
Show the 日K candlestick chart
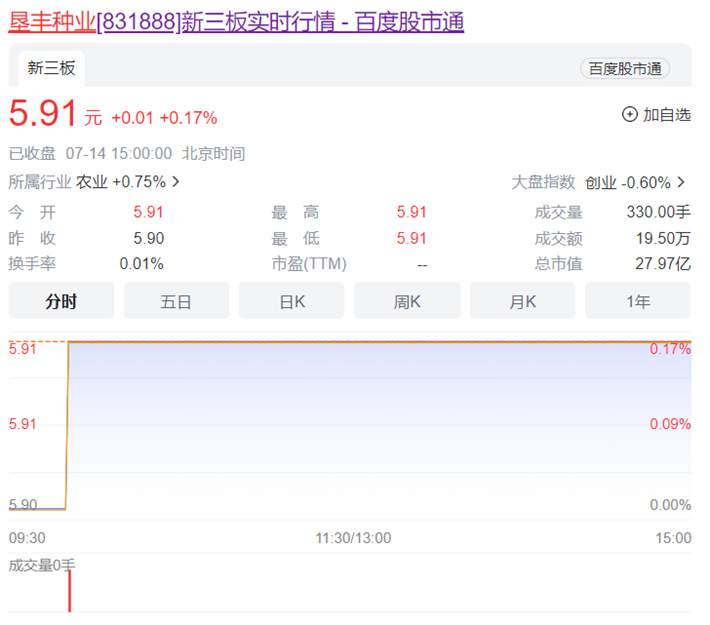tap(291, 301)
